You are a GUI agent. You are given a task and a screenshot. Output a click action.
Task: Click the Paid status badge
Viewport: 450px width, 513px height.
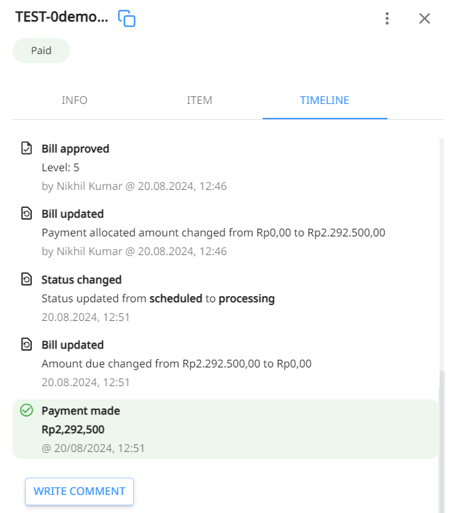41,50
